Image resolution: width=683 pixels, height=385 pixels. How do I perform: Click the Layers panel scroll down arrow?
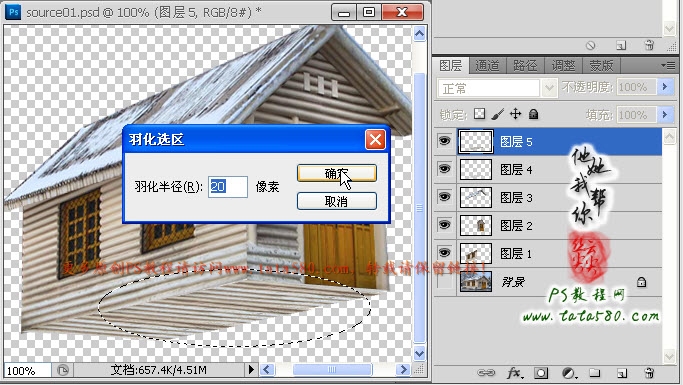[669, 356]
